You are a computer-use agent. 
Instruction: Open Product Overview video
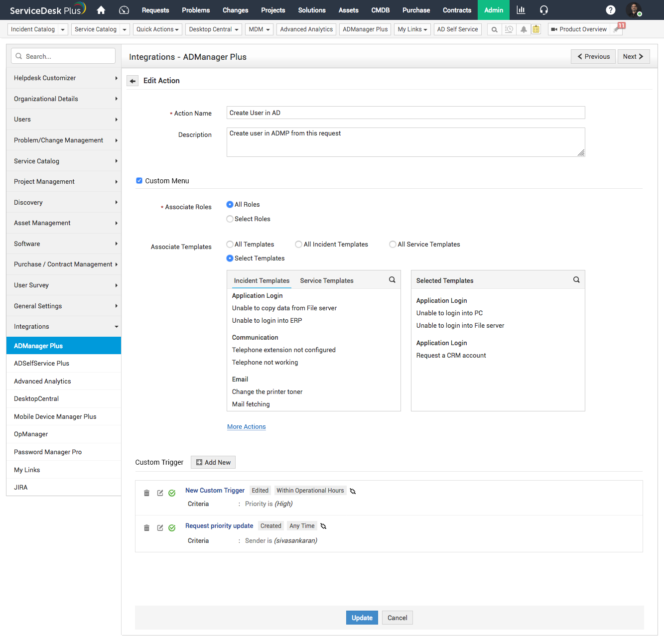point(579,29)
